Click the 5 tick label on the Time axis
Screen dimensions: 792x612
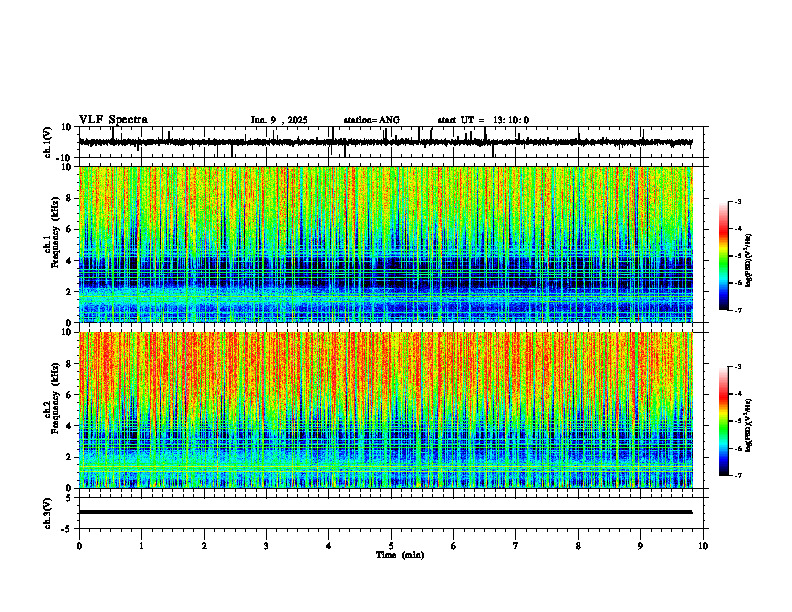[391, 546]
